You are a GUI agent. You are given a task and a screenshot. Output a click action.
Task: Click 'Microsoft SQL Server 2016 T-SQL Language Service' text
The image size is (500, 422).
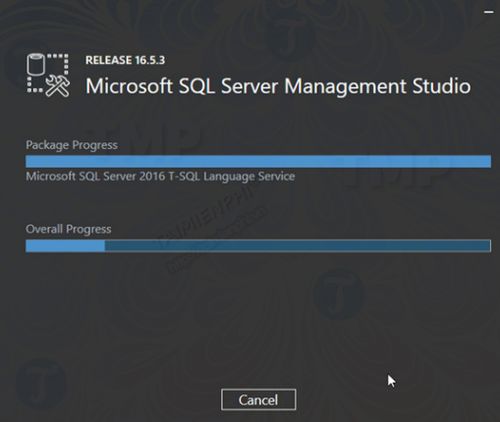point(160,176)
